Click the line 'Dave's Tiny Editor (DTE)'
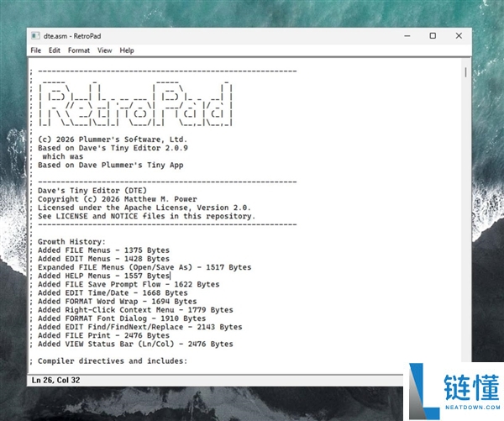This screenshot has width=504, height=421. pyautogui.click(x=92, y=191)
